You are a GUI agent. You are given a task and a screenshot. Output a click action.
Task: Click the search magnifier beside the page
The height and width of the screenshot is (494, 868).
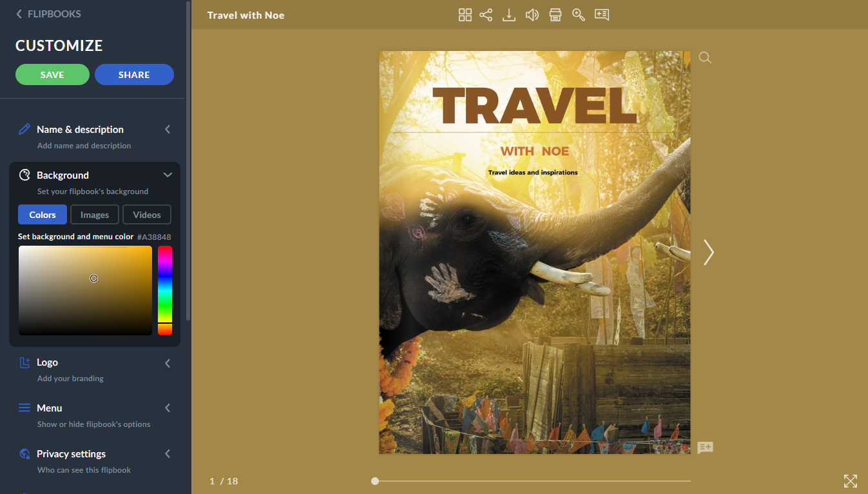click(705, 58)
